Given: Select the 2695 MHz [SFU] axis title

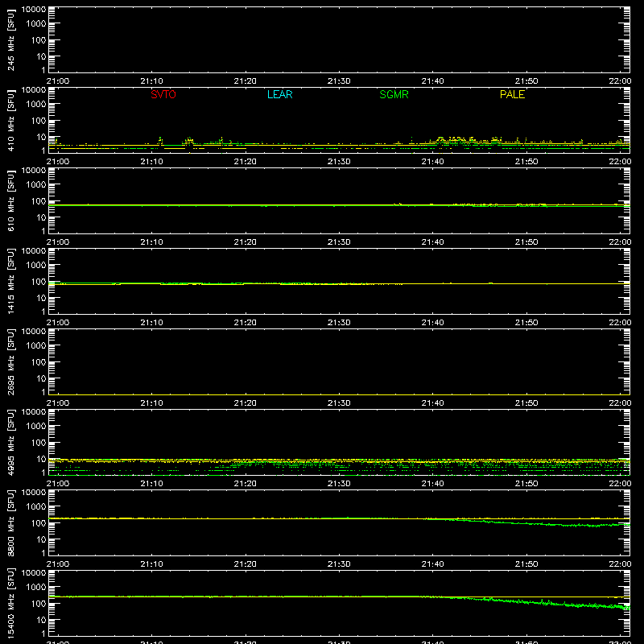Looking at the screenshot, I should click(x=11, y=362).
